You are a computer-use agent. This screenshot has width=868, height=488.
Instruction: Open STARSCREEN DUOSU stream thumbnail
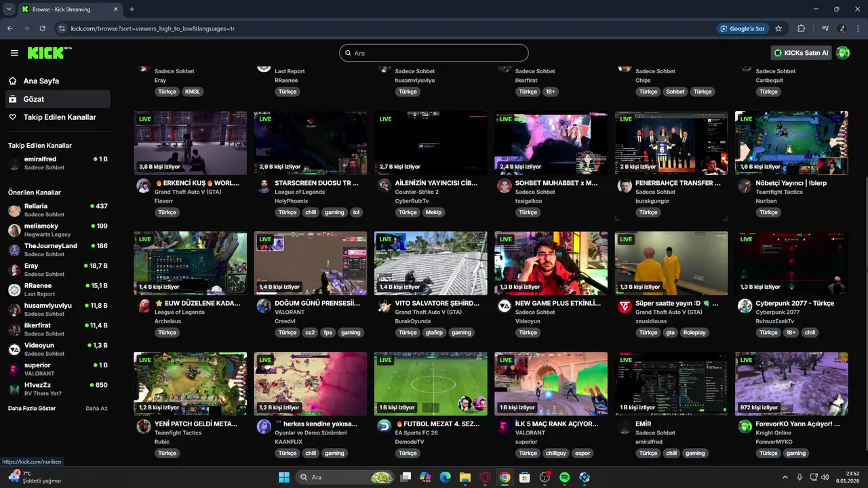(x=311, y=143)
